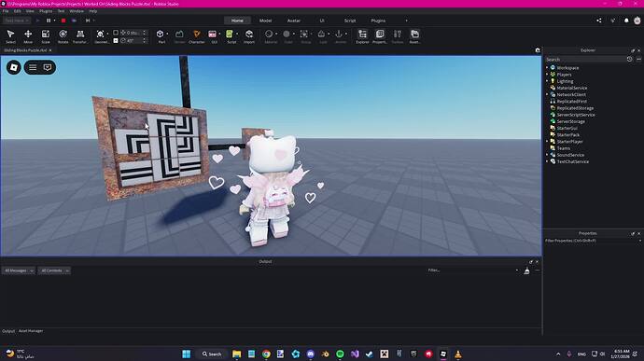644x361 pixels.
Task: Open File Explorer from the taskbar
Action: (x=236, y=354)
